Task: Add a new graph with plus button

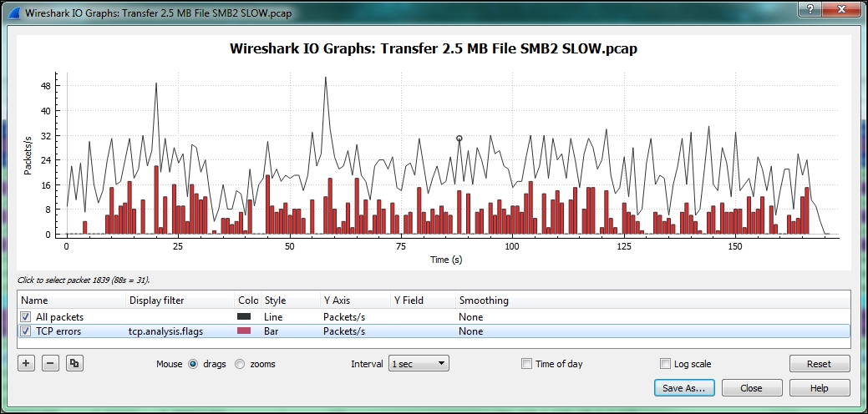Action: click(x=26, y=363)
